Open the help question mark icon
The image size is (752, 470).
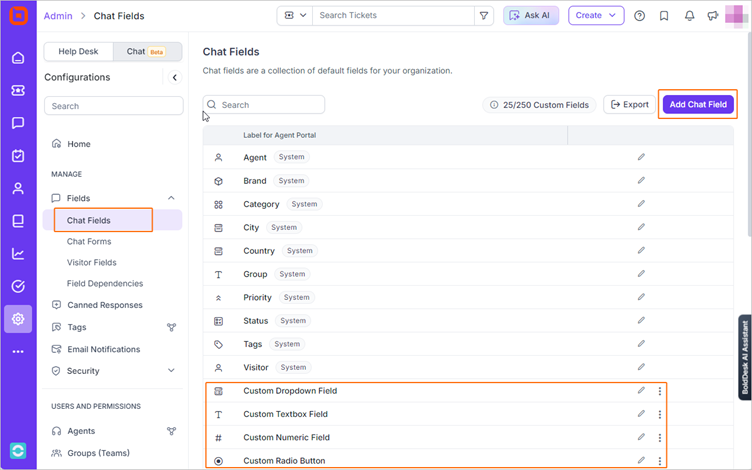[x=639, y=16]
